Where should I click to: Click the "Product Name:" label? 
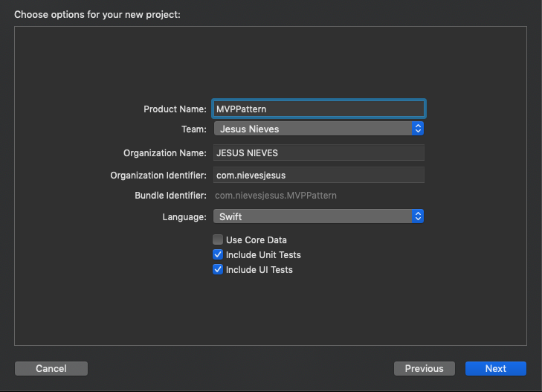[175, 109]
